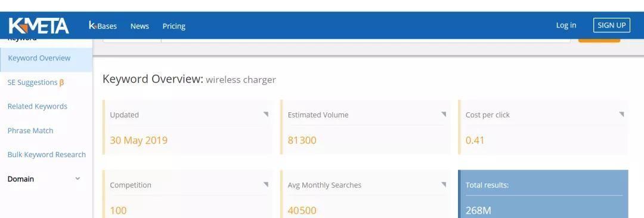Select Keyword Overview in sidebar

47,59
